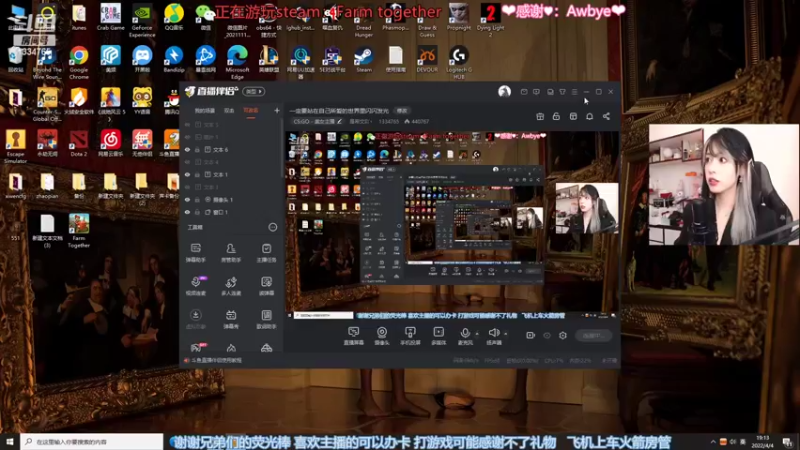Open the user avatar in streaming app header
This screenshot has height=450, width=800.
point(505,91)
